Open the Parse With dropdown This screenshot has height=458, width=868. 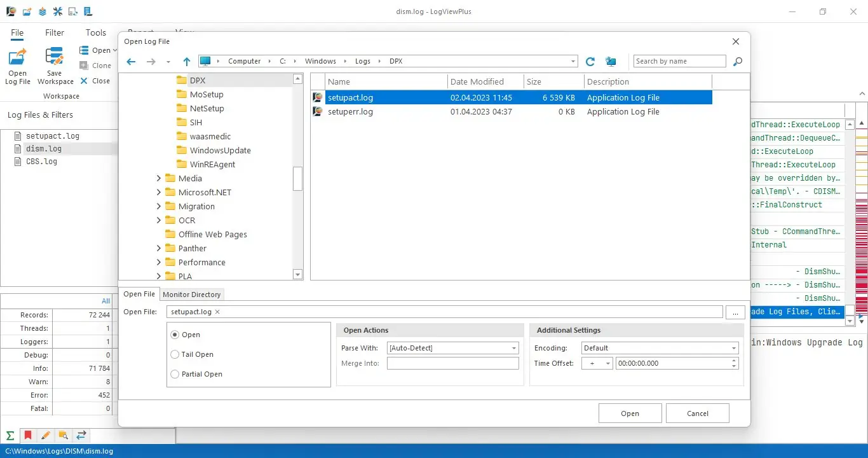pos(514,349)
